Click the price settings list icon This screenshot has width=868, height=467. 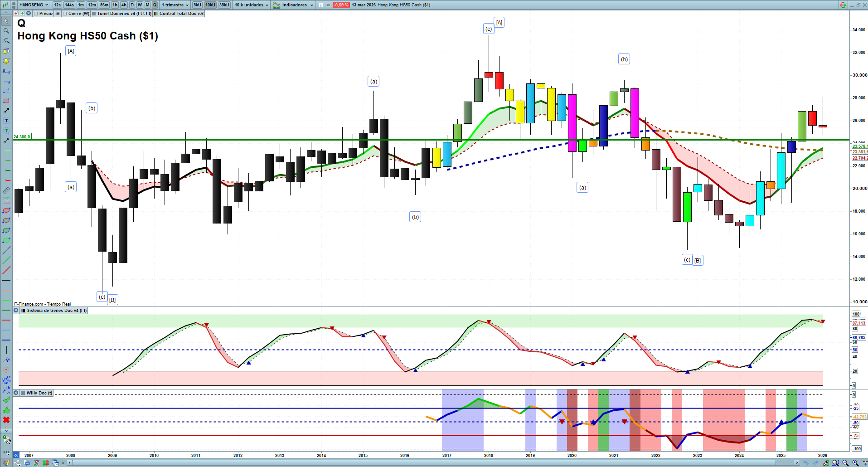58,14
